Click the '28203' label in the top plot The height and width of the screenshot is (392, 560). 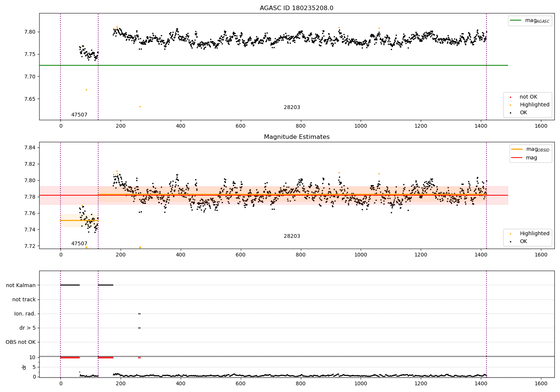292,108
